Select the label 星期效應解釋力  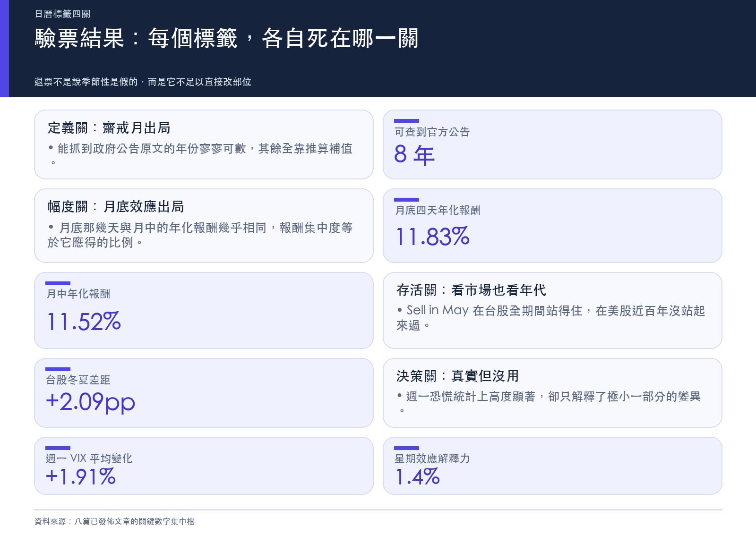pos(432,458)
